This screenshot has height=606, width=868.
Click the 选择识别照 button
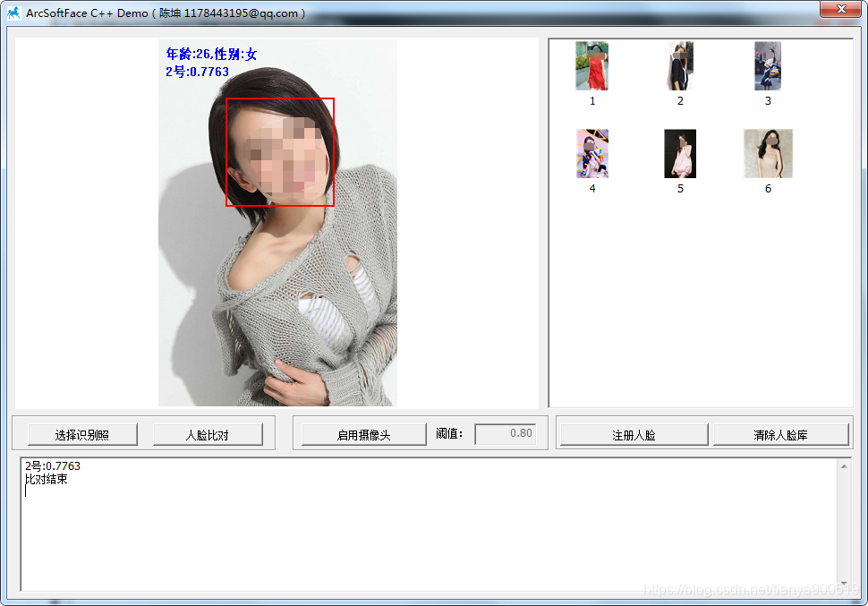point(82,435)
